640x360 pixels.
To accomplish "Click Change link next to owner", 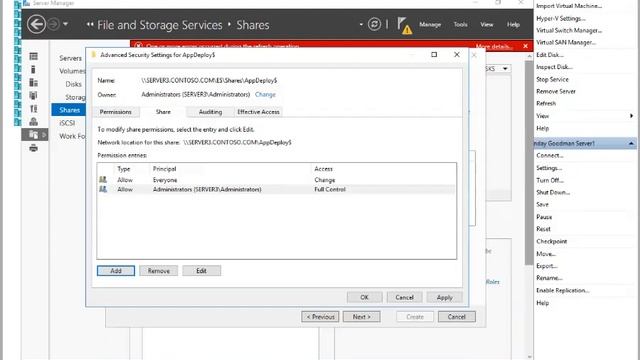I will click(265, 94).
